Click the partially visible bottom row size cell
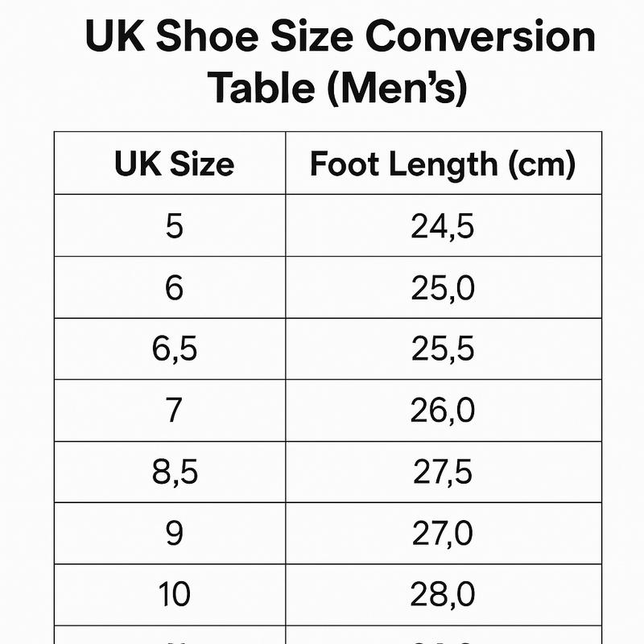 point(170,635)
